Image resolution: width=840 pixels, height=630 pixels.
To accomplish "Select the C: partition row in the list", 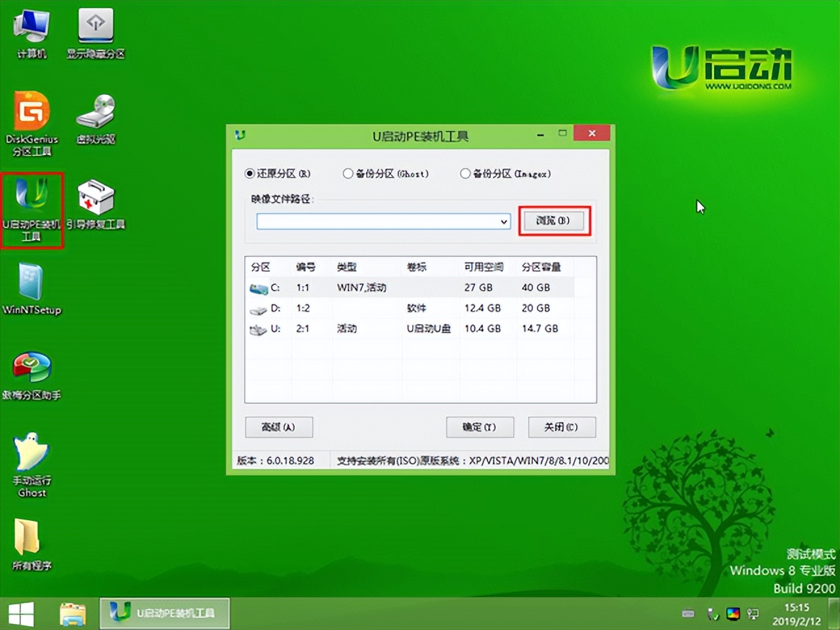I will pos(394,287).
